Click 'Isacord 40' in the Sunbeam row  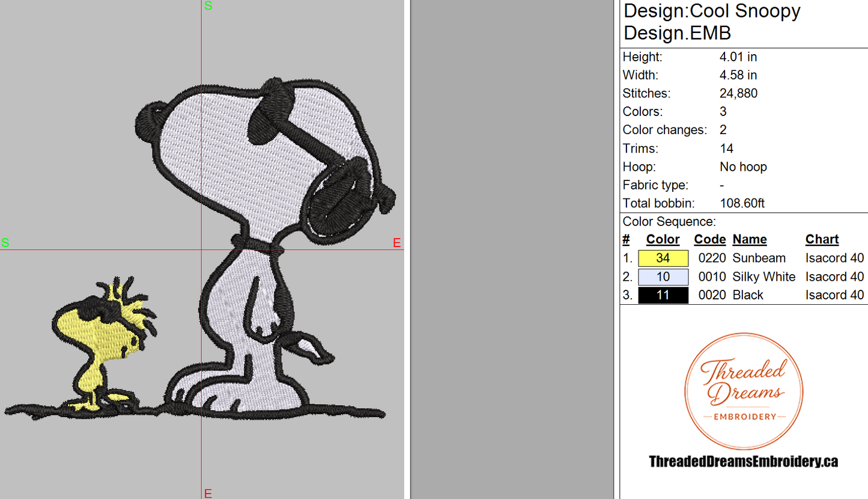[x=835, y=259]
